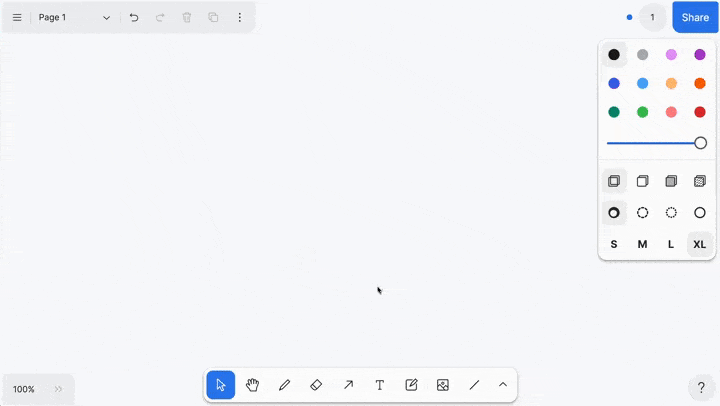720x406 pixels.
Task: Activate the Arrow tool
Action: coord(348,385)
